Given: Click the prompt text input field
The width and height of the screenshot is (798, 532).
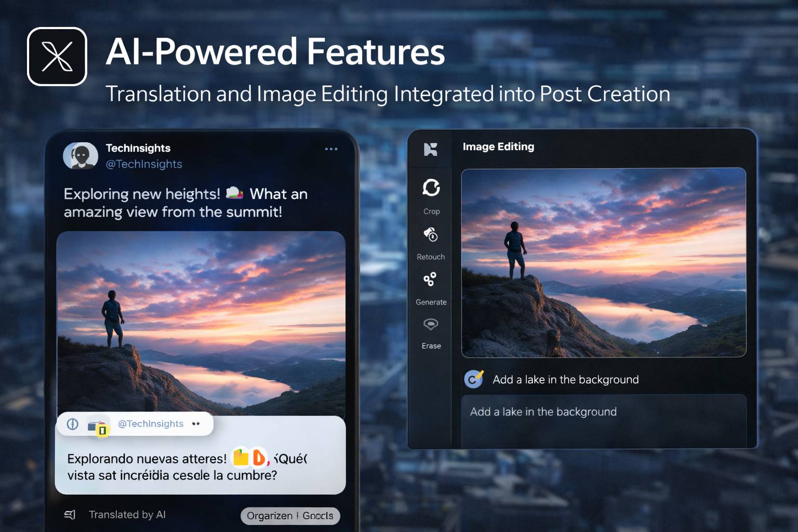Looking at the screenshot, I should 603,419.
